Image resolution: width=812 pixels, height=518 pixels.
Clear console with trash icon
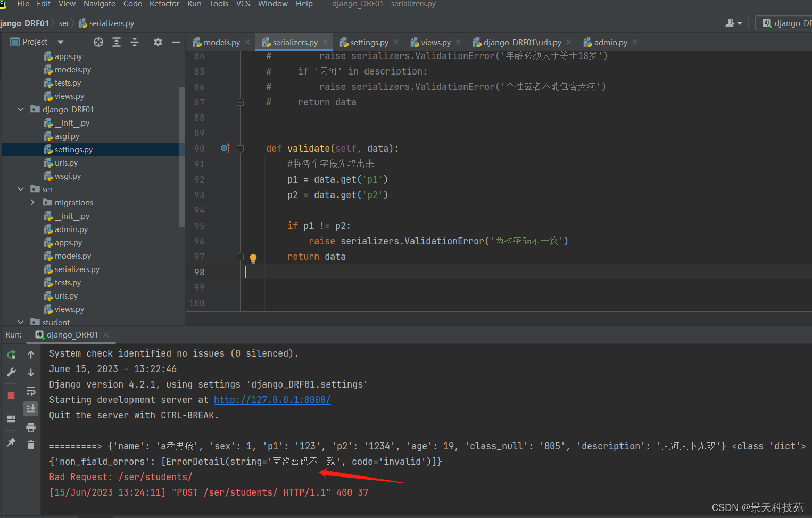(31, 445)
